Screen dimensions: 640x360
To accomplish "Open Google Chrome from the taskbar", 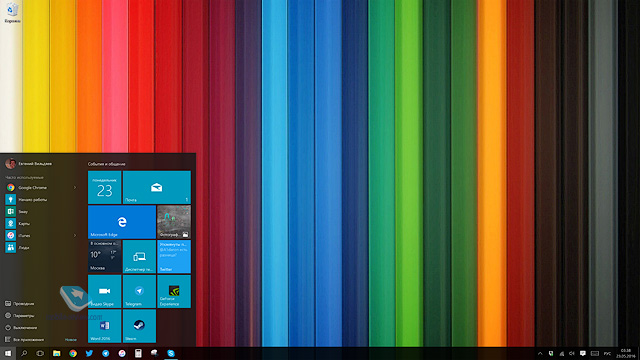I will point(73,353).
